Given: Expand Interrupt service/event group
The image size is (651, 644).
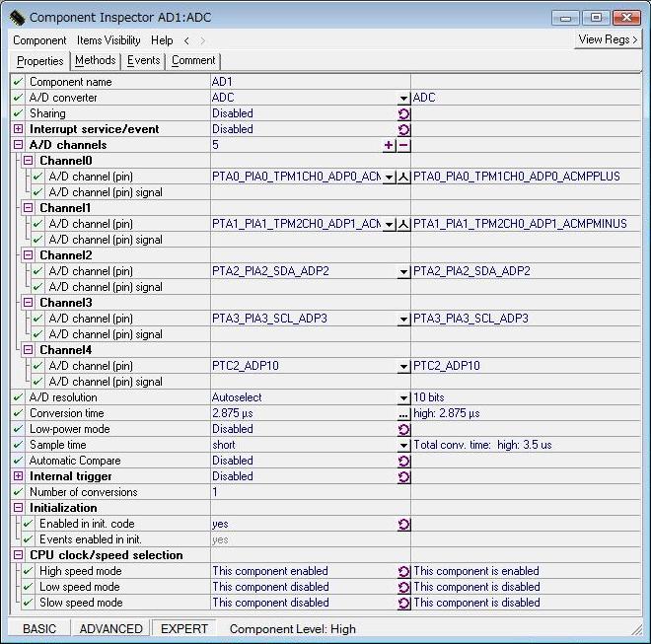Looking at the screenshot, I should click(x=19, y=129).
